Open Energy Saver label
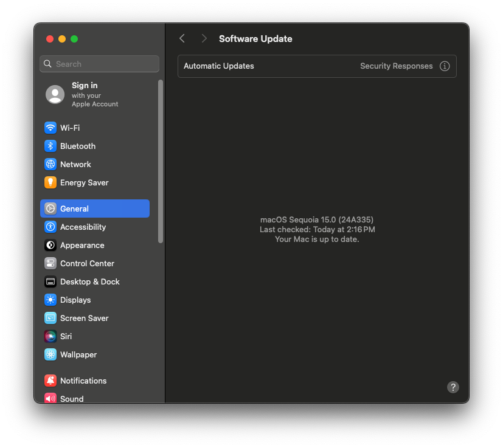This screenshot has height=448, width=503. [x=85, y=183]
